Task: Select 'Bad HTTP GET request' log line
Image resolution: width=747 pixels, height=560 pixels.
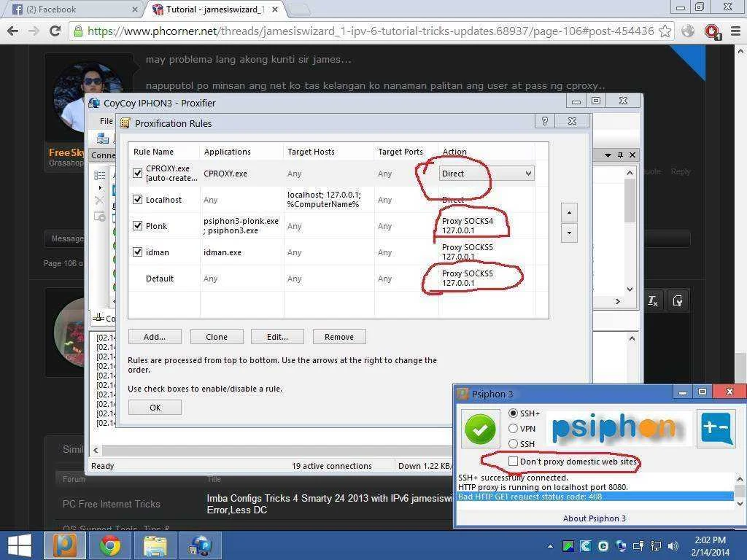Action: [x=595, y=497]
